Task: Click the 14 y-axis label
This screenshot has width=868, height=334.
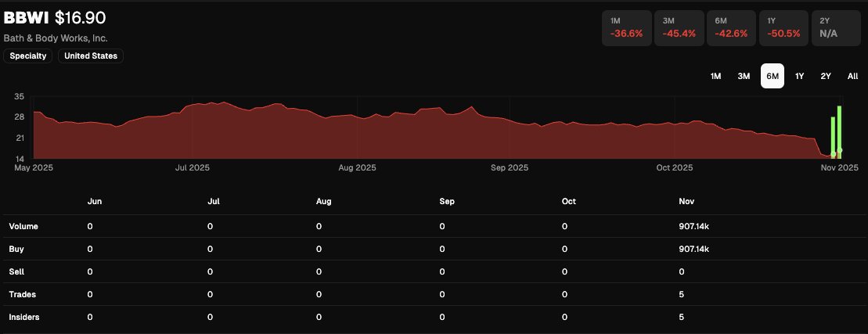Action: [x=19, y=158]
